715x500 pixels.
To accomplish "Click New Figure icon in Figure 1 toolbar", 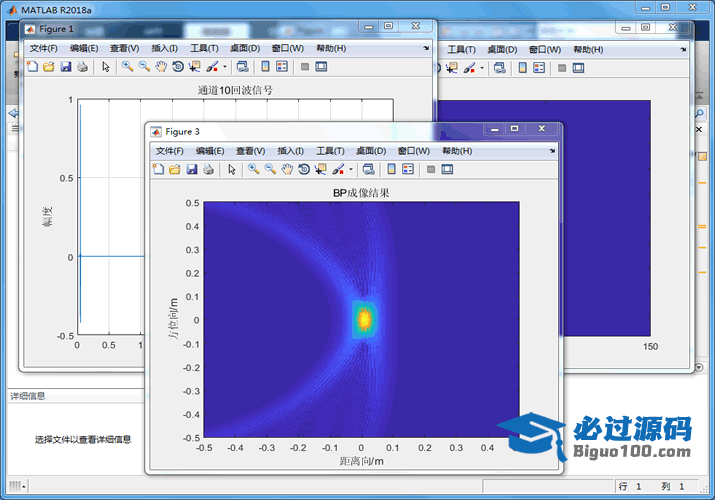I will [32, 67].
